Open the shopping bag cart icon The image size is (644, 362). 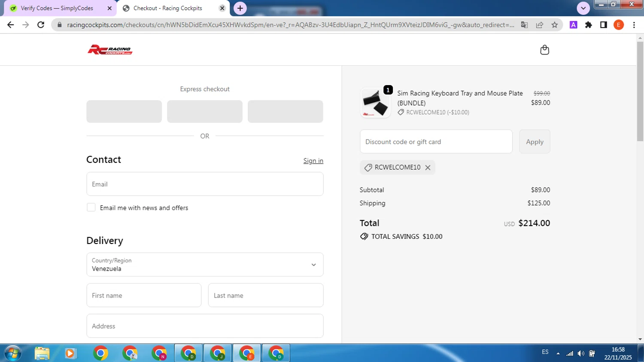pyautogui.click(x=544, y=50)
